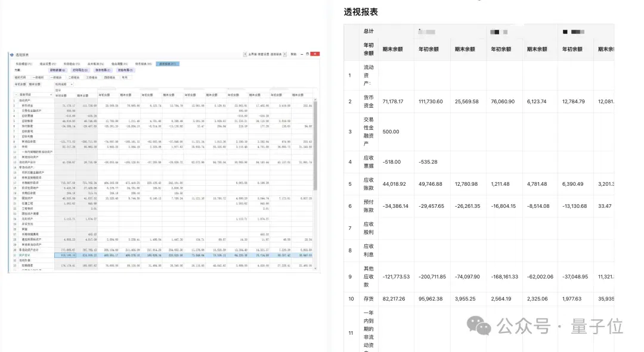
Task: Select 年初余额 field chip above grid
Action: [x=20, y=84]
